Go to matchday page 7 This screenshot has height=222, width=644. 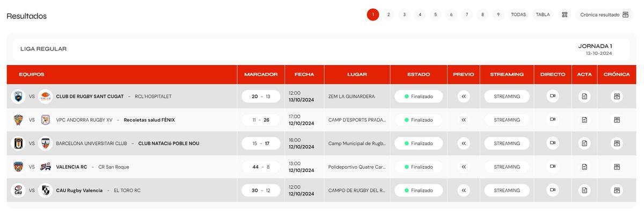467,15
